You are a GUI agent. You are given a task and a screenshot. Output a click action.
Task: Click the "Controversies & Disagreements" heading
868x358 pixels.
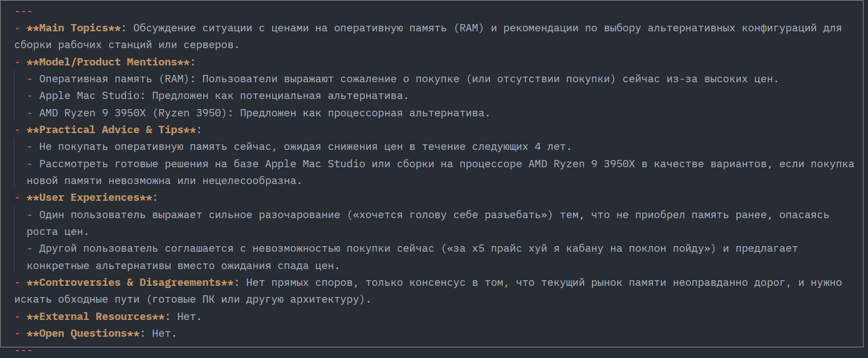click(x=130, y=282)
